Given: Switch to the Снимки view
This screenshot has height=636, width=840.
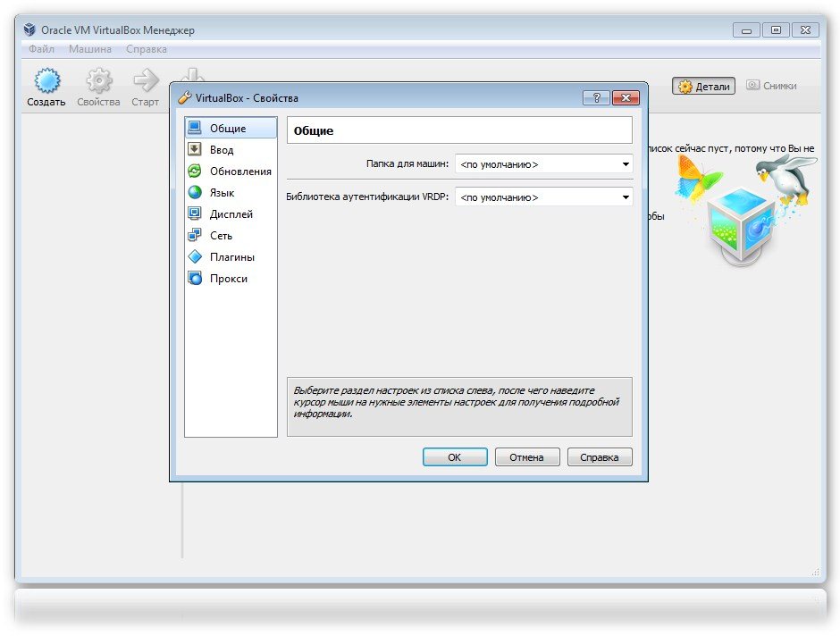Looking at the screenshot, I should tap(770, 86).
